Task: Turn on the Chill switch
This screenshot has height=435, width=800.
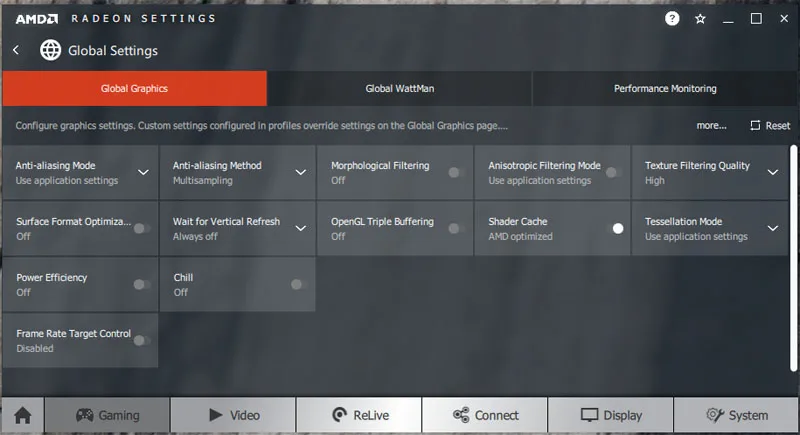Action: 299,285
